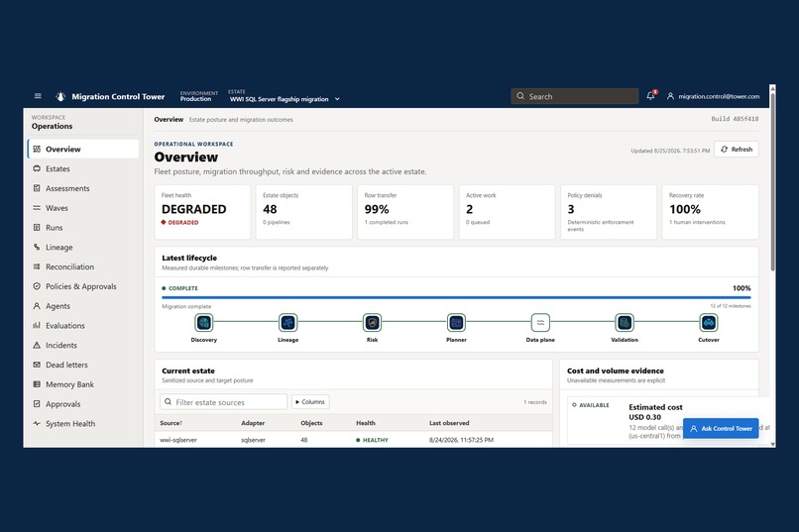
Task: Click the Active work 2 card
Action: pyautogui.click(x=507, y=212)
